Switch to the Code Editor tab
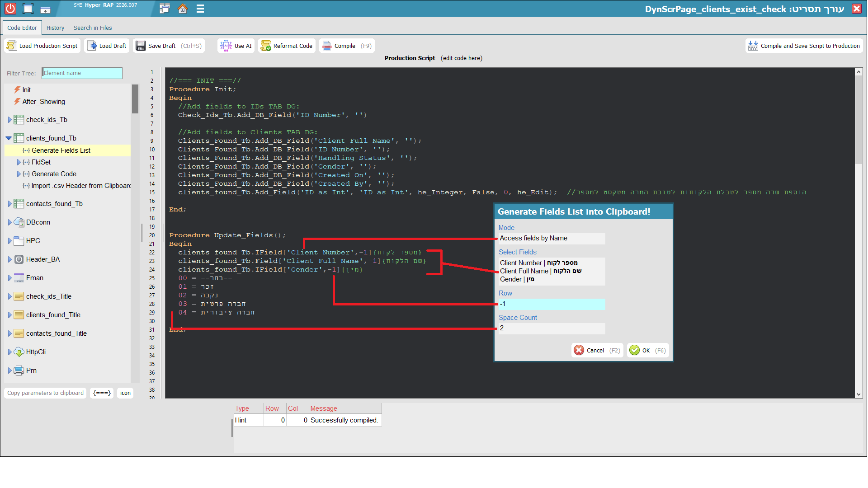This screenshot has height=488, width=868. 22,28
